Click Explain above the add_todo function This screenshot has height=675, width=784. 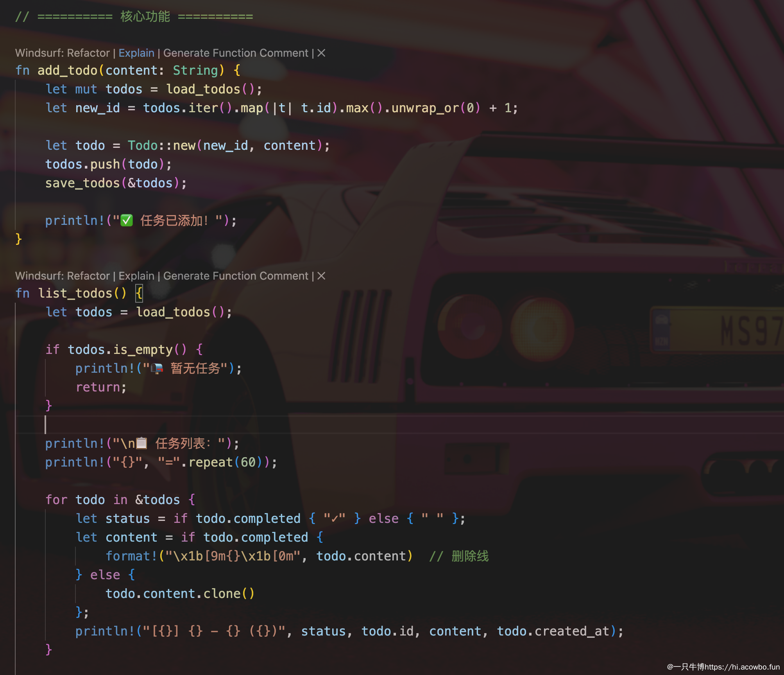[x=136, y=53]
